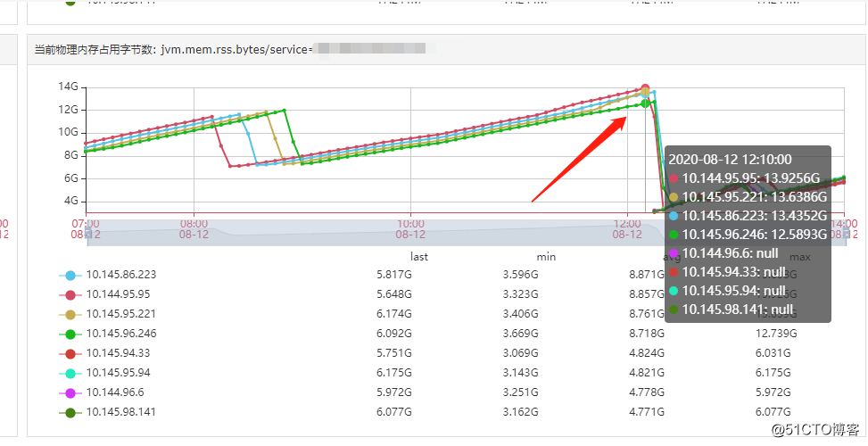Image resolution: width=868 pixels, height=446 pixels.
Task: Toggle series 10.145.95.221 legend marker
Action: [70, 314]
